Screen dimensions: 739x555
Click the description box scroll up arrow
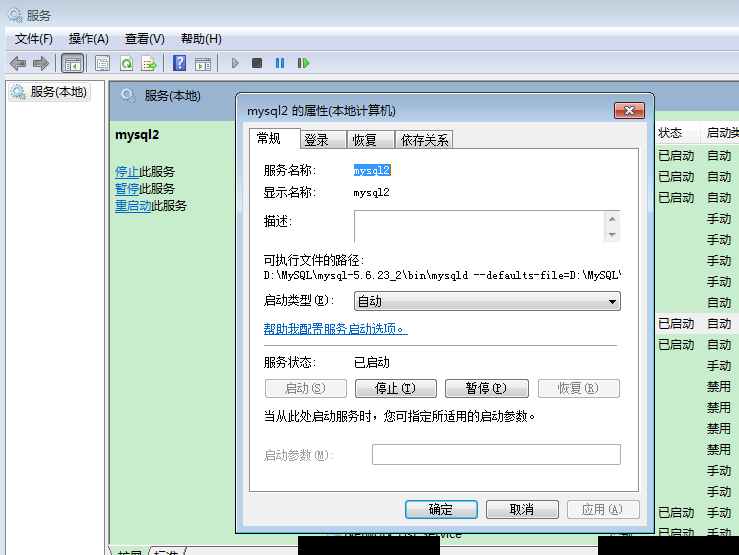point(612,219)
